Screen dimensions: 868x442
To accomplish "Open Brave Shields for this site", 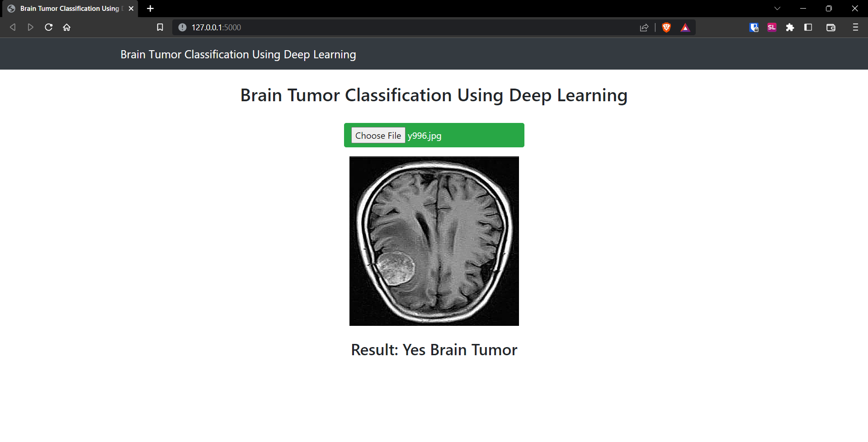I will click(x=666, y=27).
